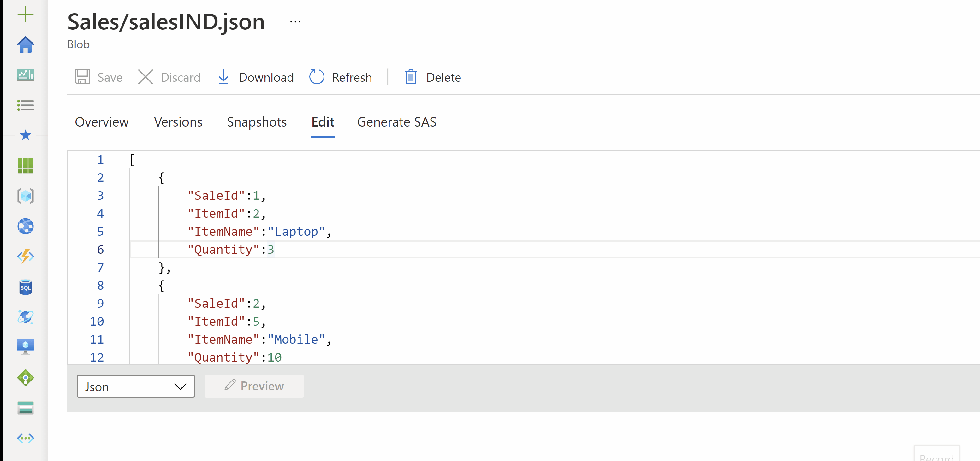Screen dimensions: 980x461
Task: Expand the Json format dropdown
Action: (x=135, y=387)
